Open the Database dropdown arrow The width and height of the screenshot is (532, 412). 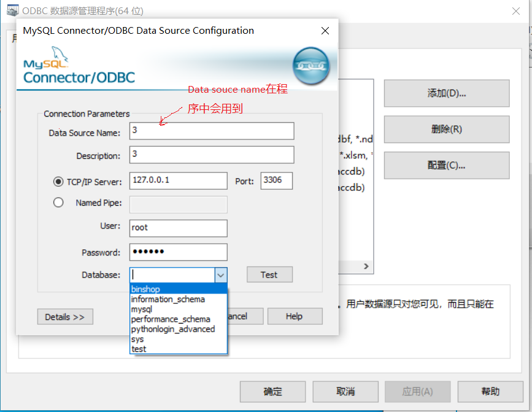pos(222,274)
